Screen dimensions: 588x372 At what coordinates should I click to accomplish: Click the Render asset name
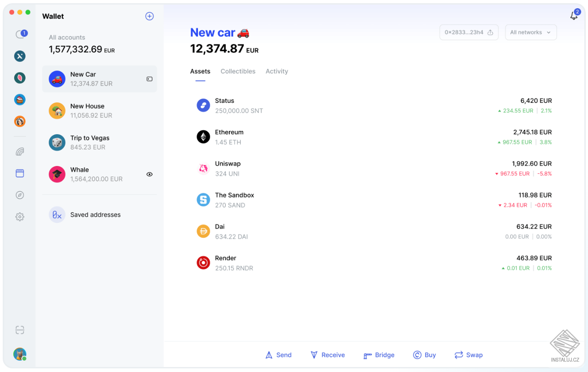pos(226,258)
